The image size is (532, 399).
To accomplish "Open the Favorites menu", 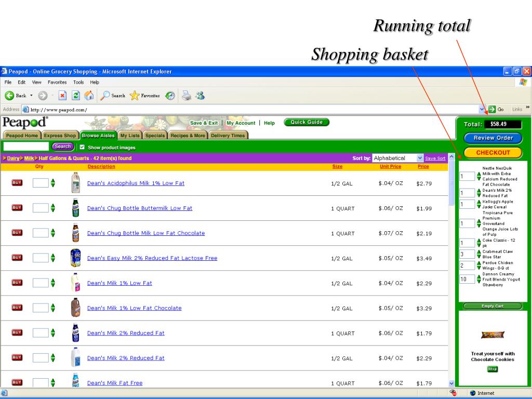I will (x=57, y=82).
